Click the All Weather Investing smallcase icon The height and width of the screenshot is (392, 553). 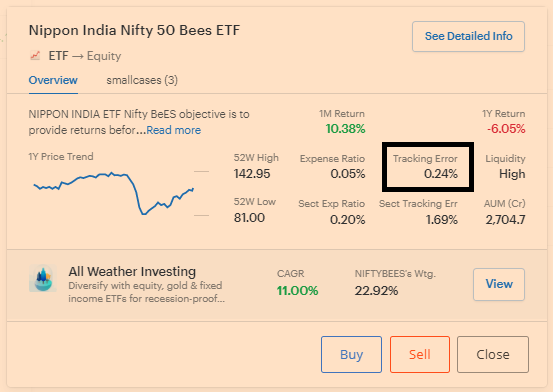coord(43,278)
